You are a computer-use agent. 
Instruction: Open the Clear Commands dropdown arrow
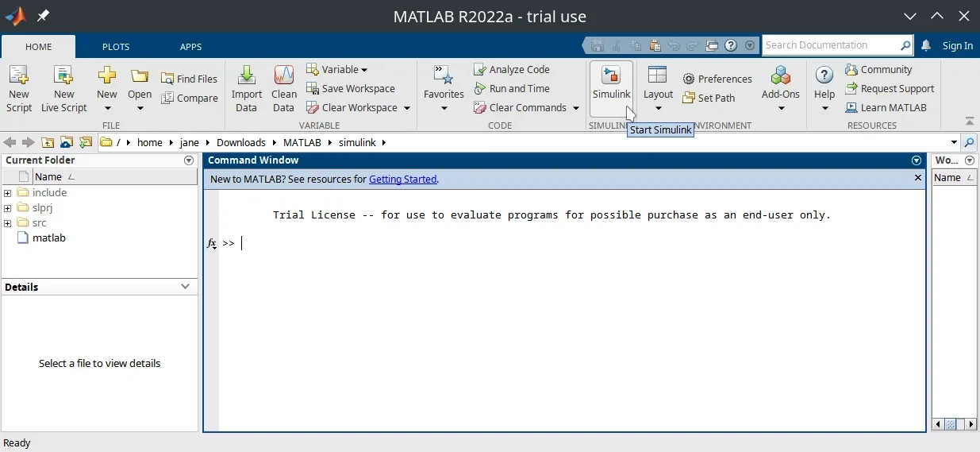[x=576, y=108]
